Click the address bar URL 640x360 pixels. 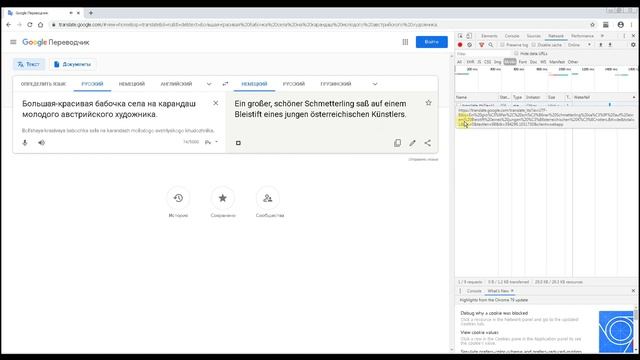click(x=247, y=25)
